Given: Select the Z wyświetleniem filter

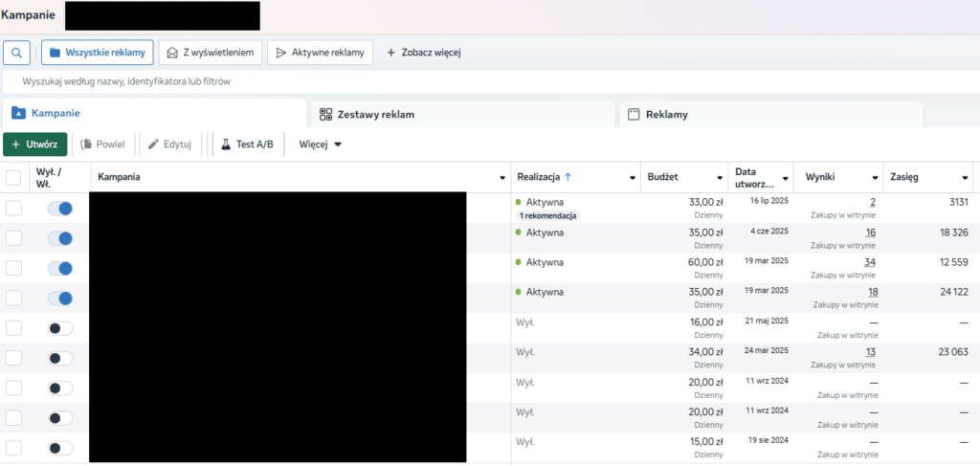Looking at the screenshot, I should pos(212,53).
